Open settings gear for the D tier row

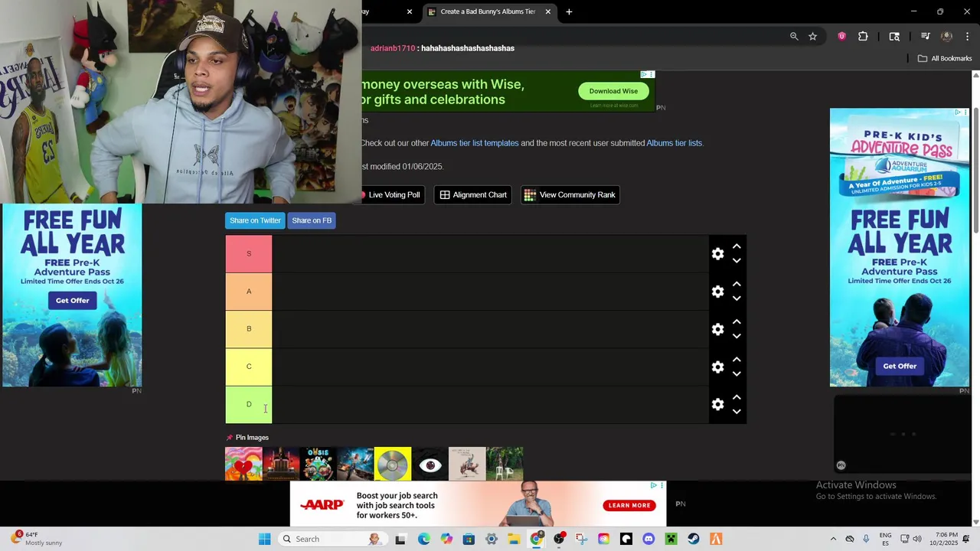tap(717, 404)
